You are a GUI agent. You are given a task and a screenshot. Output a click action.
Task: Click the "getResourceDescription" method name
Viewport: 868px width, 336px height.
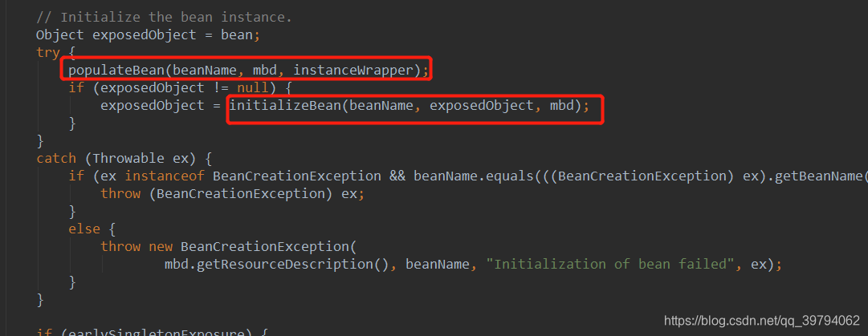[x=285, y=264]
